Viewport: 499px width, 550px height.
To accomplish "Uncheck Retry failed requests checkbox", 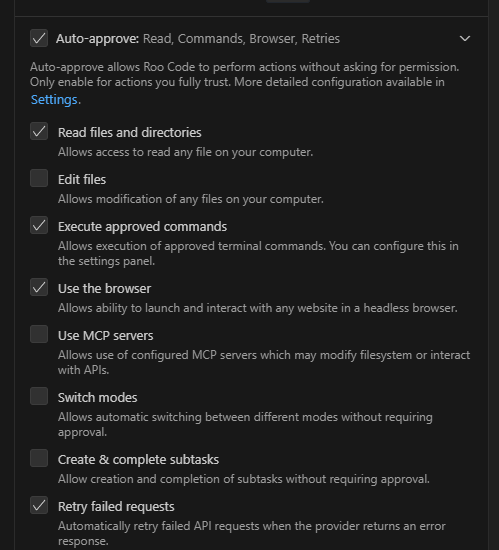I will click(x=39, y=505).
